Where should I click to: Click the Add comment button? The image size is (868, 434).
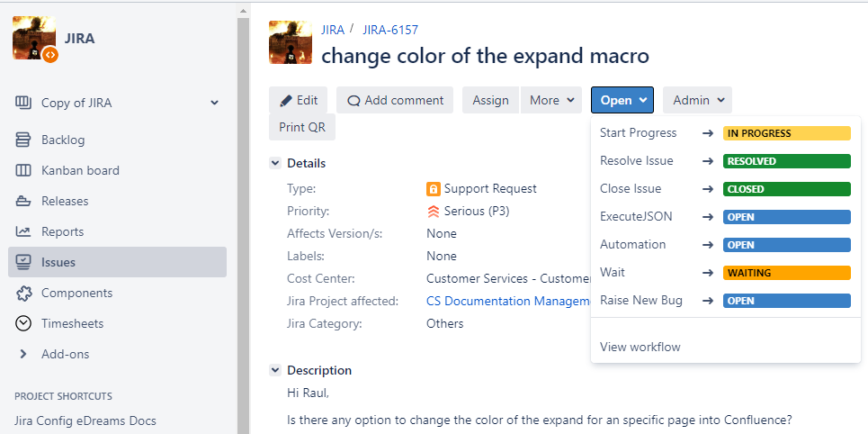pos(395,100)
